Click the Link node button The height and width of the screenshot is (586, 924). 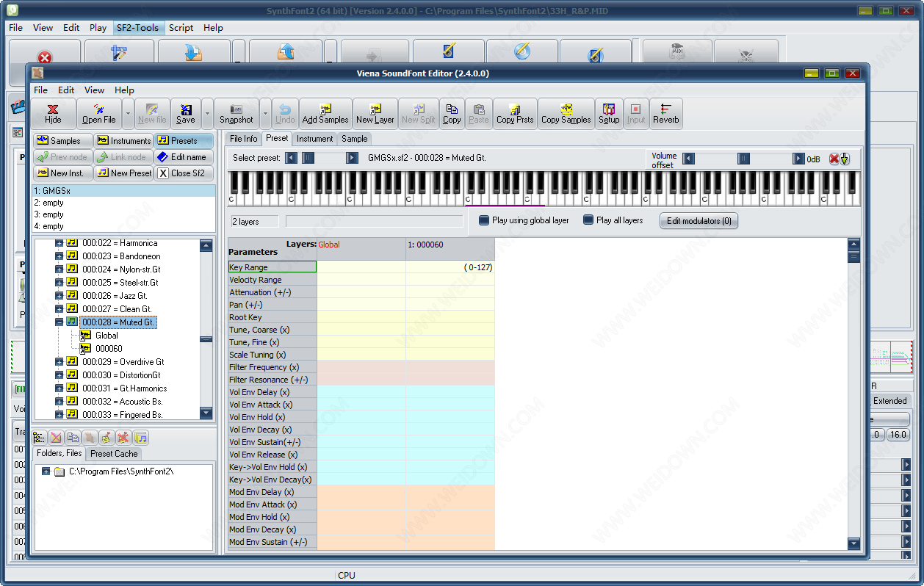[123, 156]
